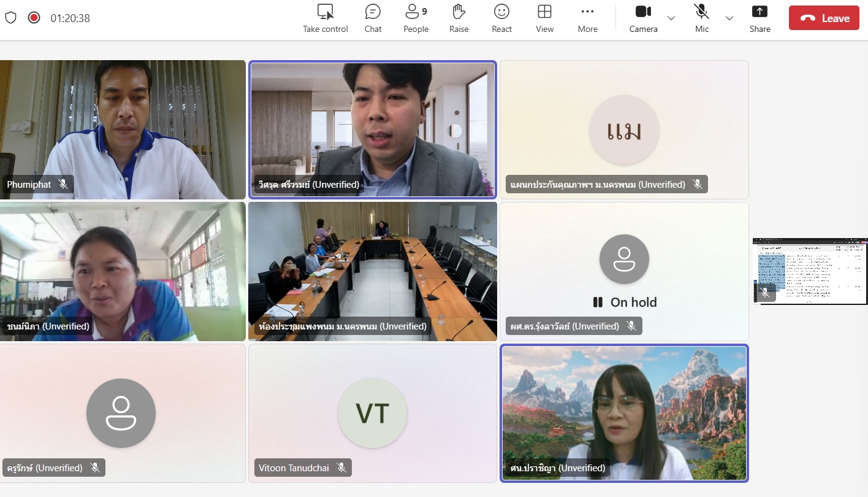Toggle the Camera on or off
This screenshot has width=868, height=497.
tap(643, 12)
